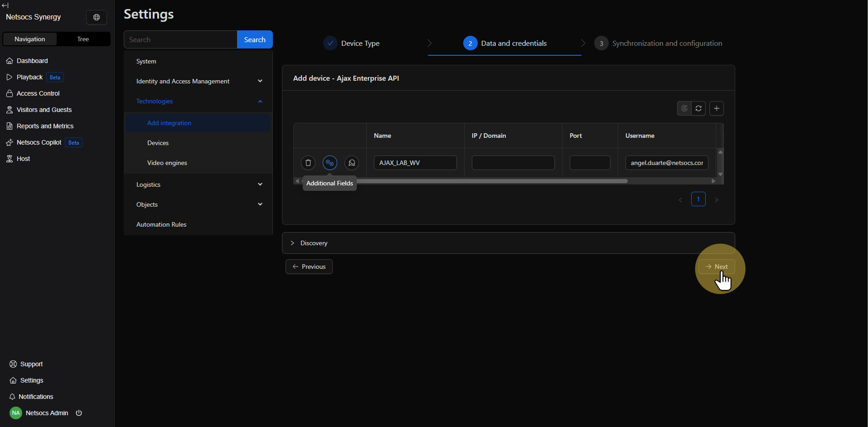Click the IP / Domain input field
This screenshot has height=427, width=868.
click(x=513, y=163)
